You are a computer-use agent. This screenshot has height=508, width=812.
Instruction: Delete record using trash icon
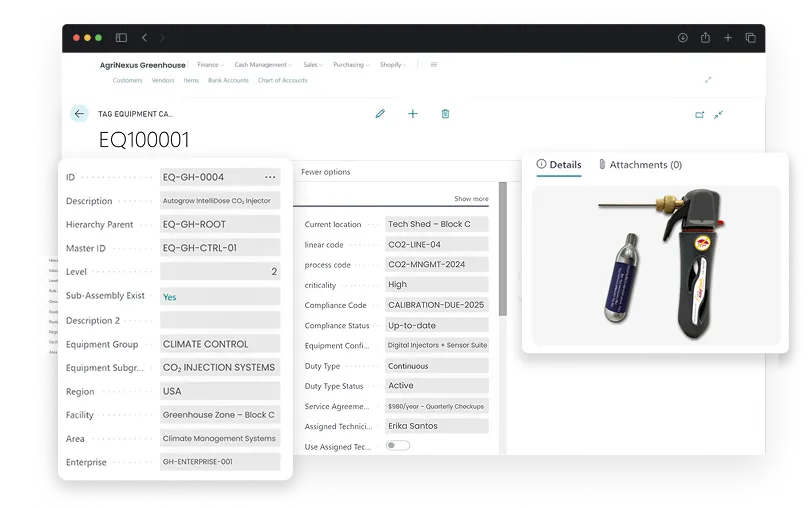coord(445,114)
